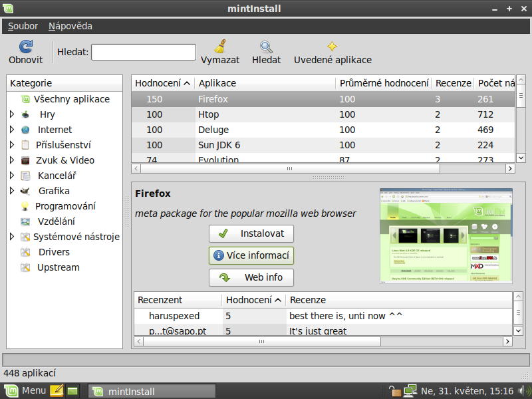This screenshot has height=399, width=532.
Task: Expand the Kancelář category
Action: [12, 176]
